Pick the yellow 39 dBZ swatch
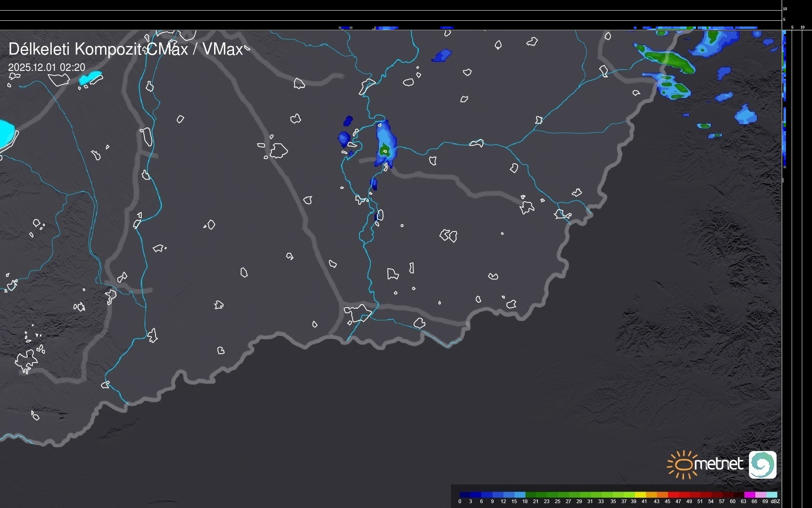The width and height of the screenshot is (812, 508). [x=640, y=495]
